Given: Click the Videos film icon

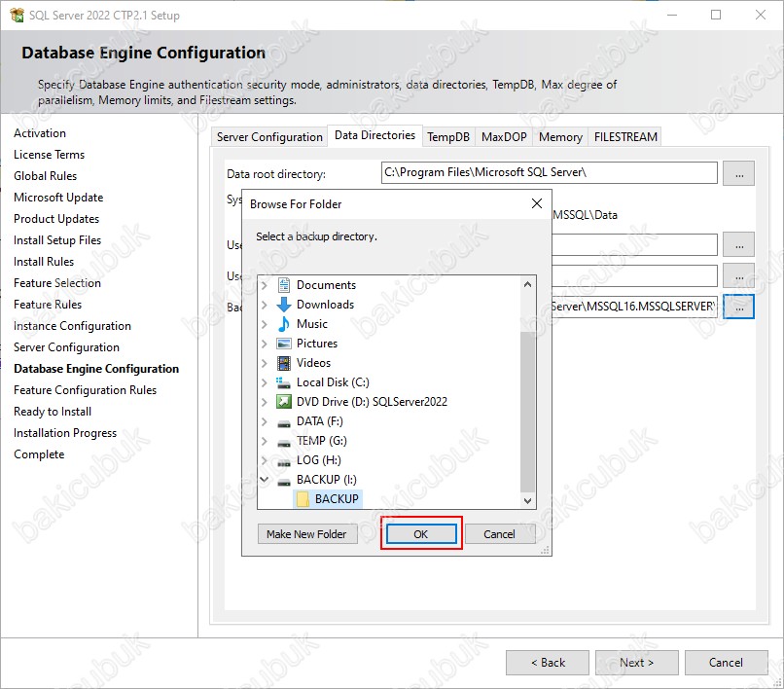Looking at the screenshot, I should (283, 363).
